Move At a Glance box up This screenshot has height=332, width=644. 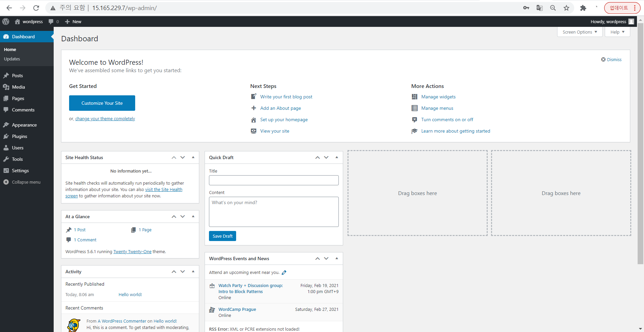(x=174, y=217)
